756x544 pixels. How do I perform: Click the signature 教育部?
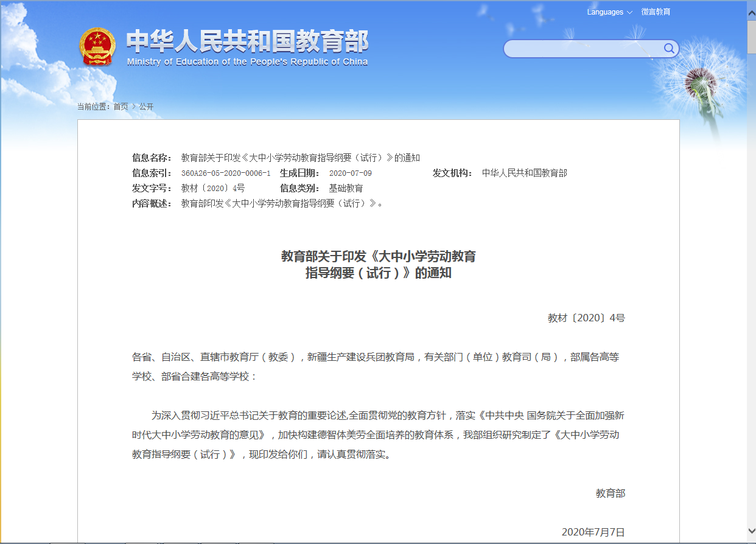point(611,493)
